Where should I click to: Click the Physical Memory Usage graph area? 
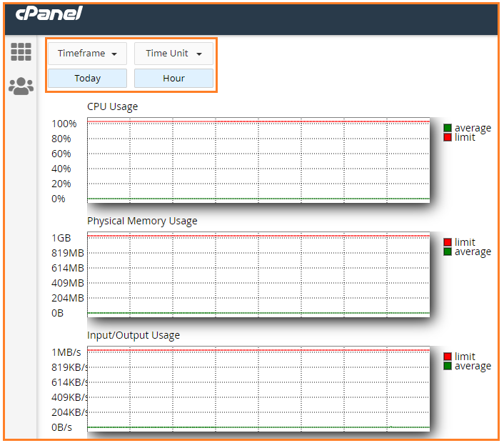tap(258, 274)
